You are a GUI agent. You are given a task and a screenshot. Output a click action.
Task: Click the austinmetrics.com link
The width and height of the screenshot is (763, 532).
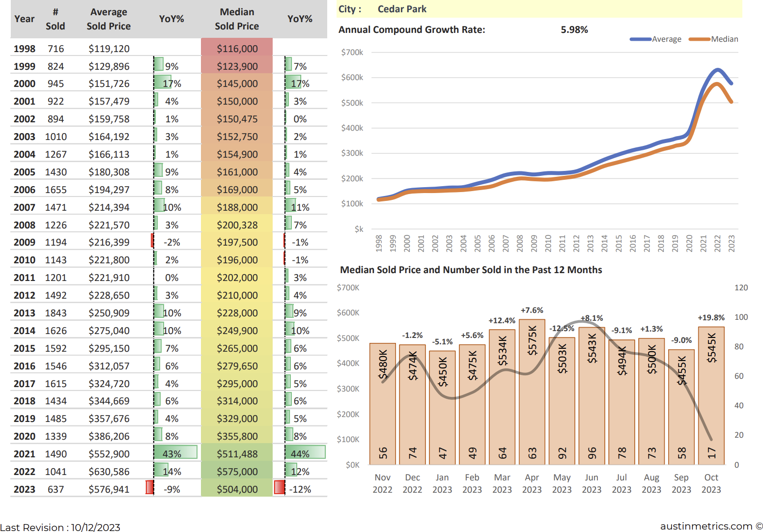click(x=706, y=526)
